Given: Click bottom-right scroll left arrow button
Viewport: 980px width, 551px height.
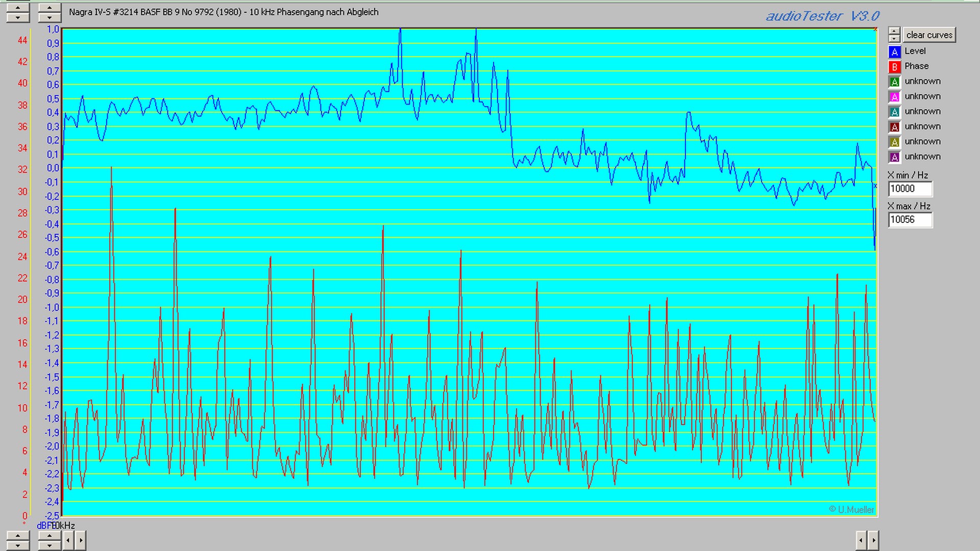Looking at the screenshot, I should (861, 540).
